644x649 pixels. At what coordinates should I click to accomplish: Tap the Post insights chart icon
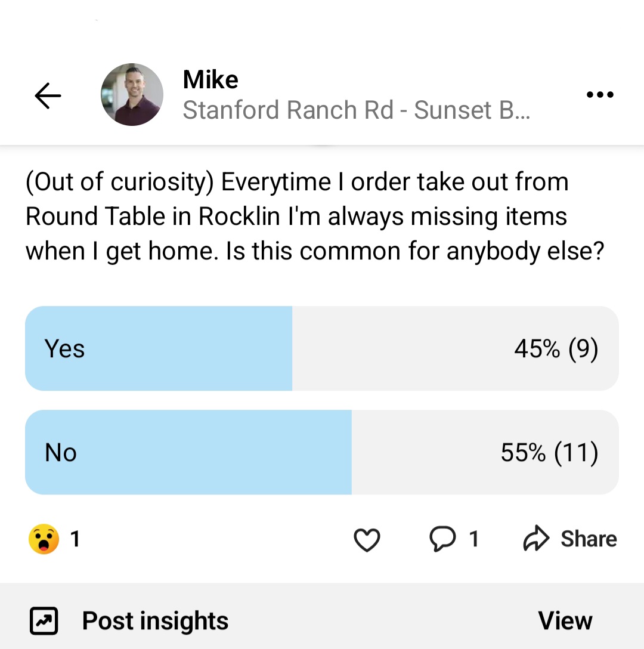[44, 621]
